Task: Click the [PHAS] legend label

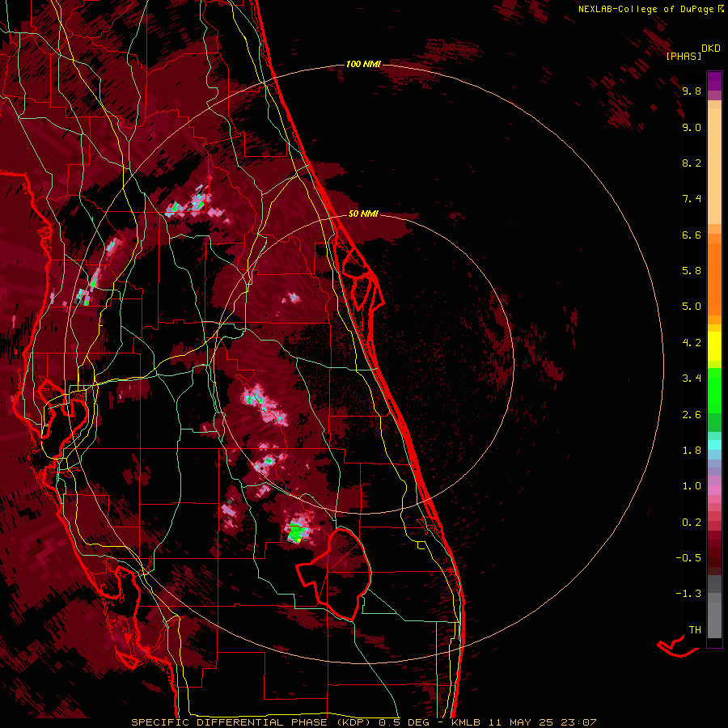Action: point(684,57)
